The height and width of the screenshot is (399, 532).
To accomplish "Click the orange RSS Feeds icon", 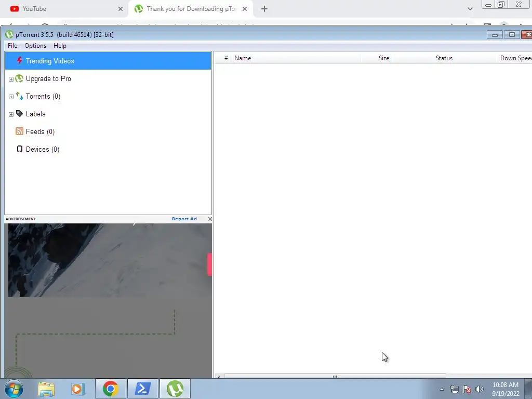I will point(19,131).
